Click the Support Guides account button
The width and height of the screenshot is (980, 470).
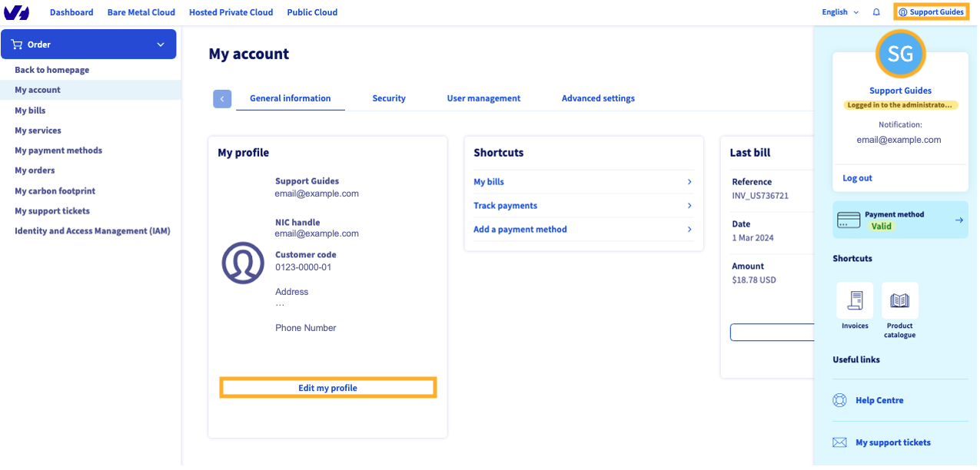931,12
